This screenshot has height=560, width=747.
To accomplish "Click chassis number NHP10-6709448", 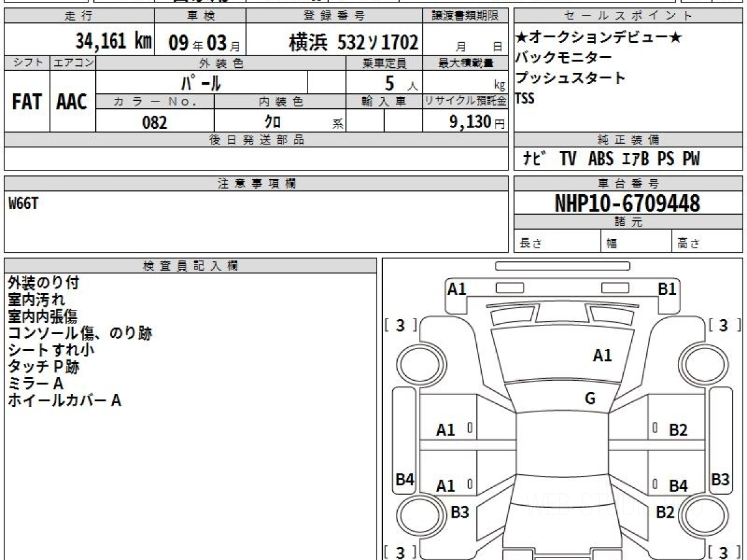I will [627, 203].
